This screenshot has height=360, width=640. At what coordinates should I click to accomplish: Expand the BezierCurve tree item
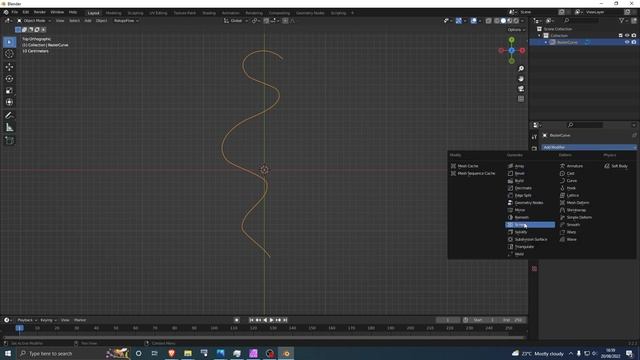(x=546, y=42)
